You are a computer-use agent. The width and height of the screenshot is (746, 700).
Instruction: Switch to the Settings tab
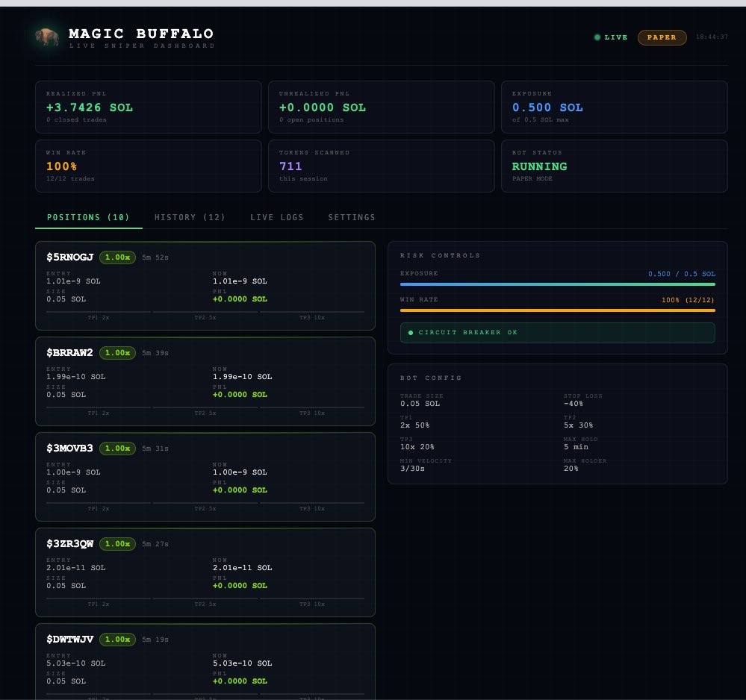click(352, 217)
